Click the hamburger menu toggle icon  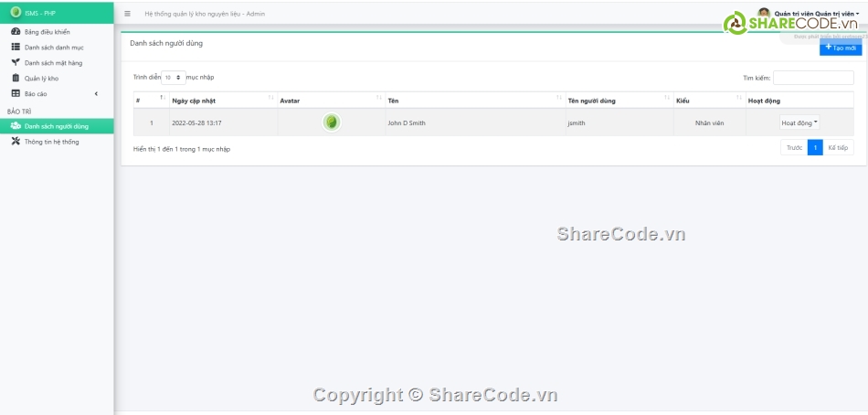coord(127,14)
